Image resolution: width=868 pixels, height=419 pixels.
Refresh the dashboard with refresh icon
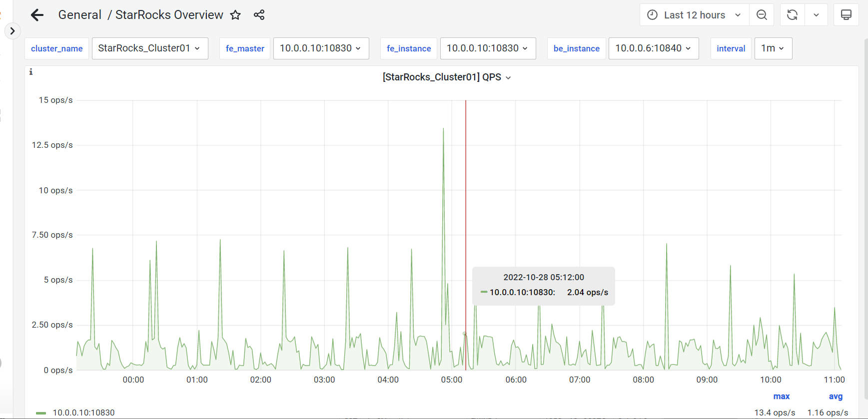(792, 15)
